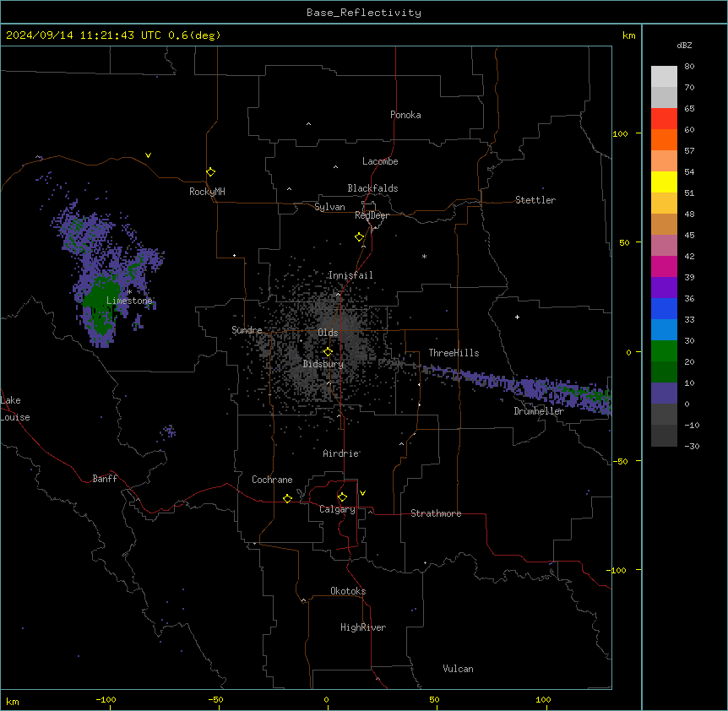This screenshot has height=711, width=728.
Task: Click the -50 tick label on the horizontal axis
Action: point(215,699)
